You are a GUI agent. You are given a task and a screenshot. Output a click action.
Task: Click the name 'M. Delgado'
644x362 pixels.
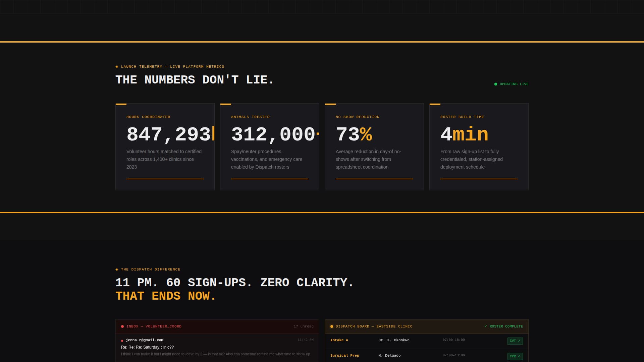(x=389, y=356)
